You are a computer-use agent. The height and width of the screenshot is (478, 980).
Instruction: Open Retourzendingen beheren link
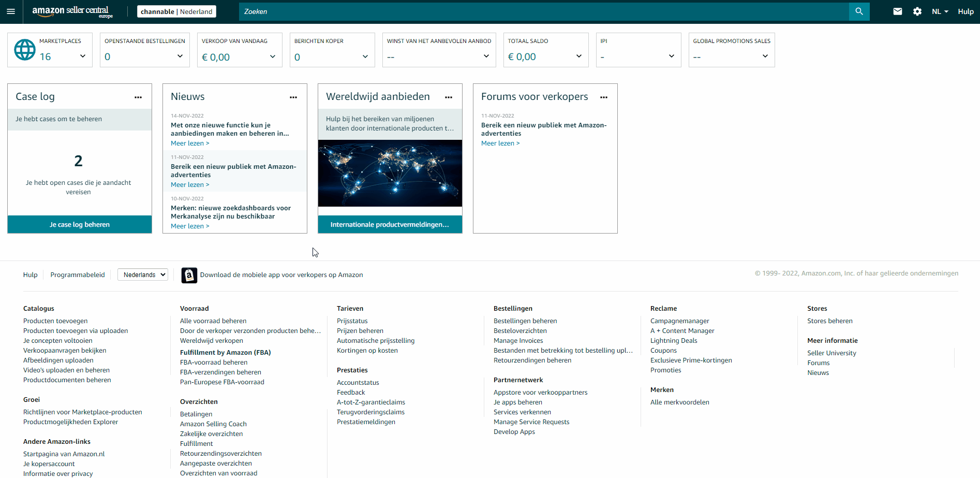[532, 360]
